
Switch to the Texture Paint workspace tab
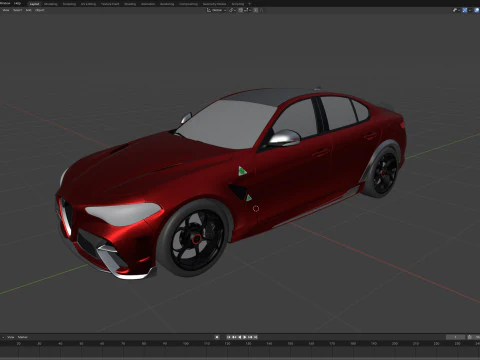(x=110, y=4)
